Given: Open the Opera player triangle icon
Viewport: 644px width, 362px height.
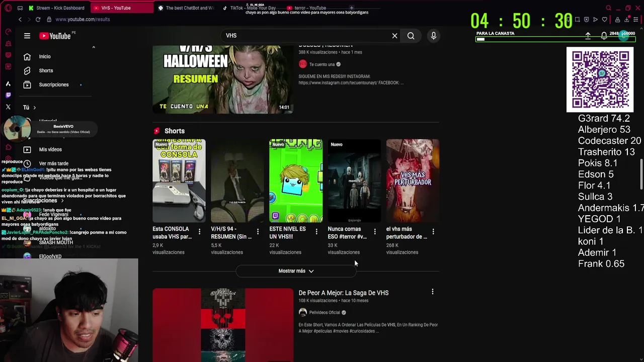Looking at the screenshot, I should tap(595, 20).
